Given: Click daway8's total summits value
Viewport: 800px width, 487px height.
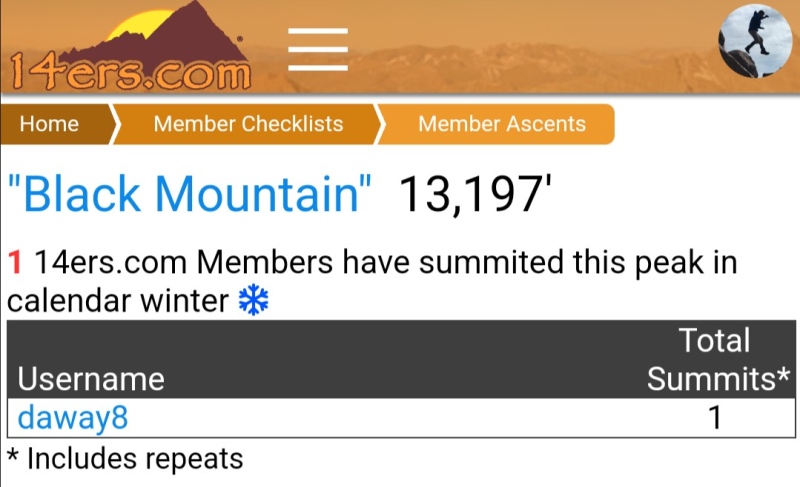Looking at the screenshot, I should [x=715, y=418].
